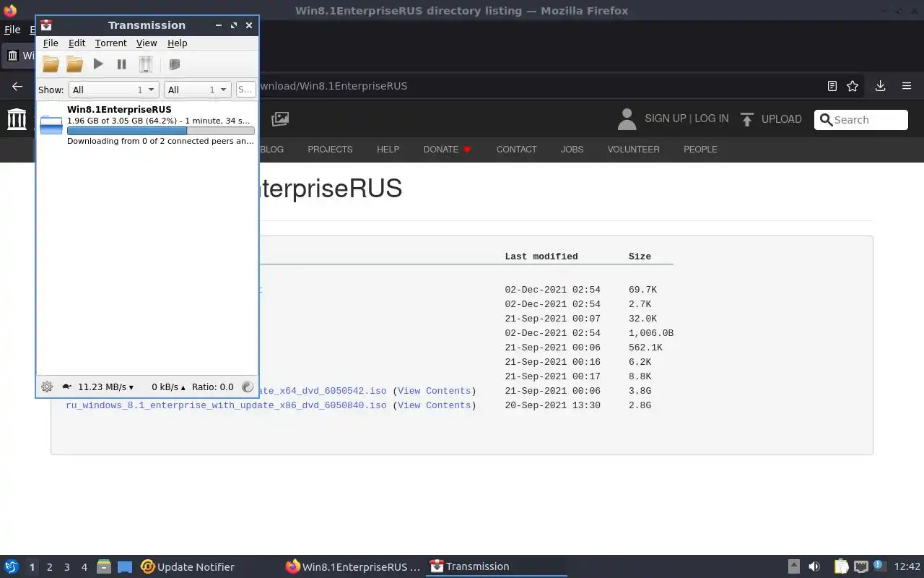This screenshot has height=578, width=924.
Task: Open the DONATE navigation link
Action: tap(447, 150)
